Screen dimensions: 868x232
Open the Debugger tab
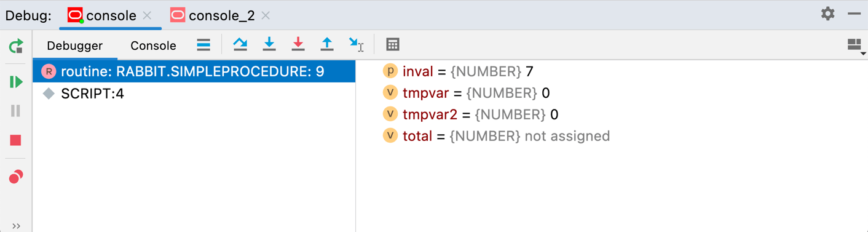pos(75,46)
